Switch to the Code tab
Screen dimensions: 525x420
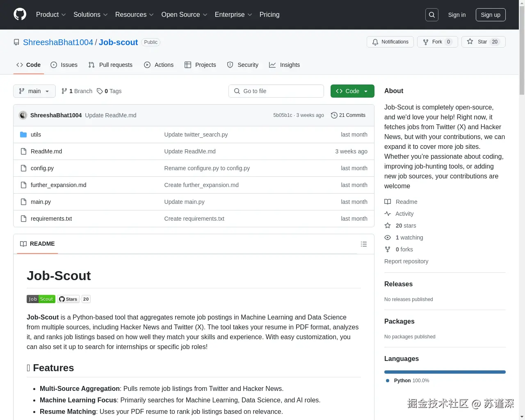[28, 65]
